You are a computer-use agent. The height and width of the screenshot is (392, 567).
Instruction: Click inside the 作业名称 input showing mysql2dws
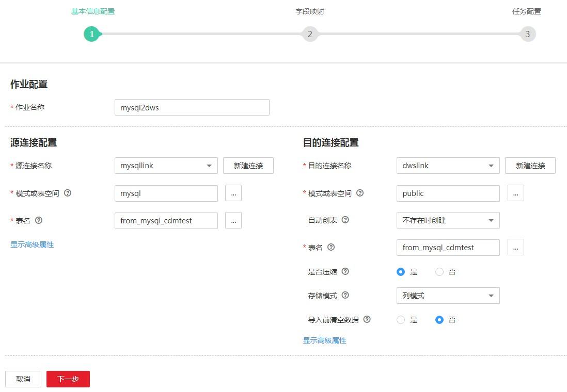[x=192, y=107]
